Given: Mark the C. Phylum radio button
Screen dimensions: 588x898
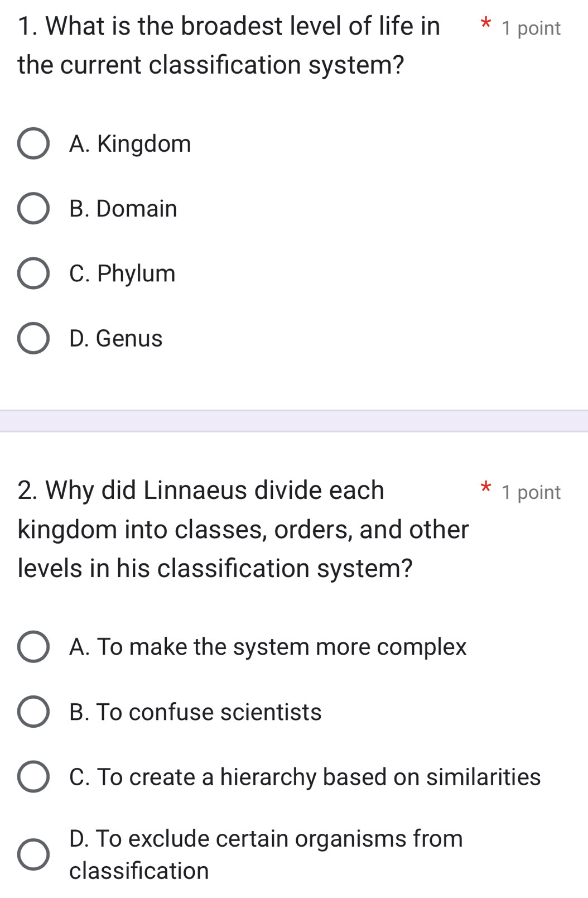Looking at the screenshot, I should pos(33,273).
